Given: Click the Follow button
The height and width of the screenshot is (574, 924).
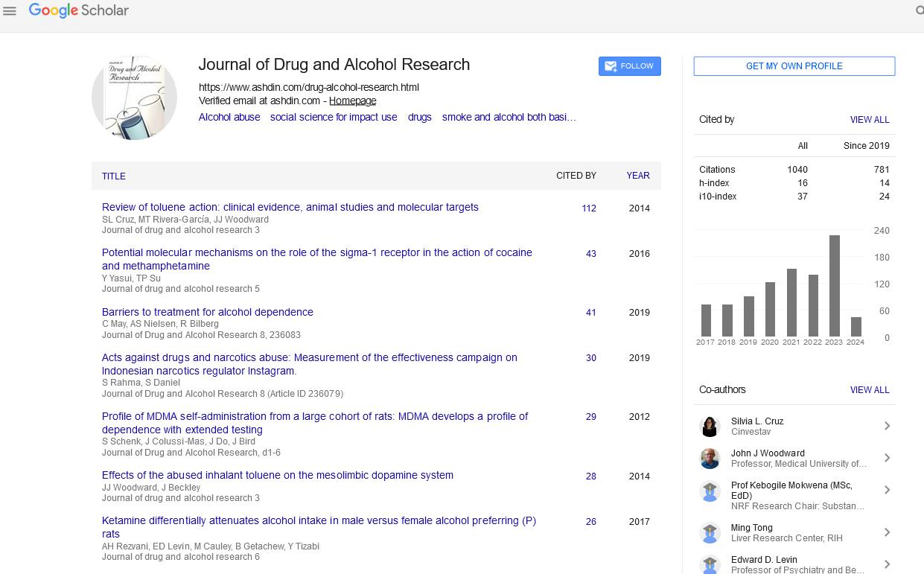Looking at the screenshot, I should (x=629, y=66).
